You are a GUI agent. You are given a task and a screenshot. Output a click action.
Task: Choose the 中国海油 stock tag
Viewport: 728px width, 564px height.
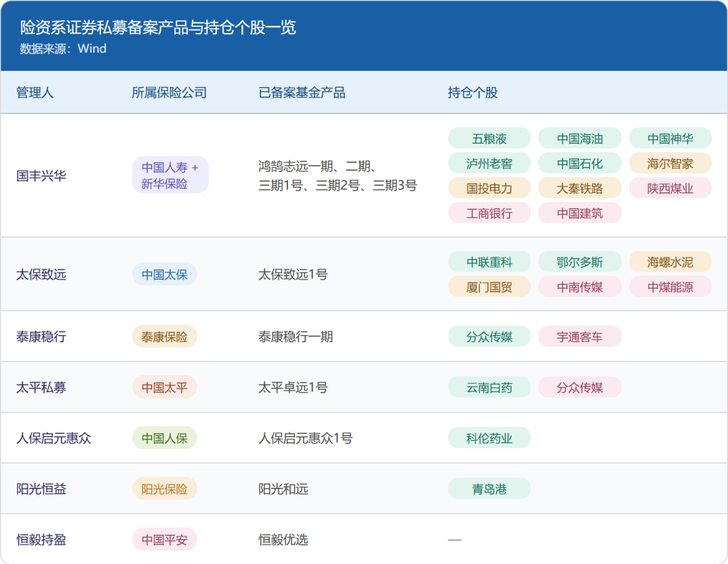click(580, 138)
